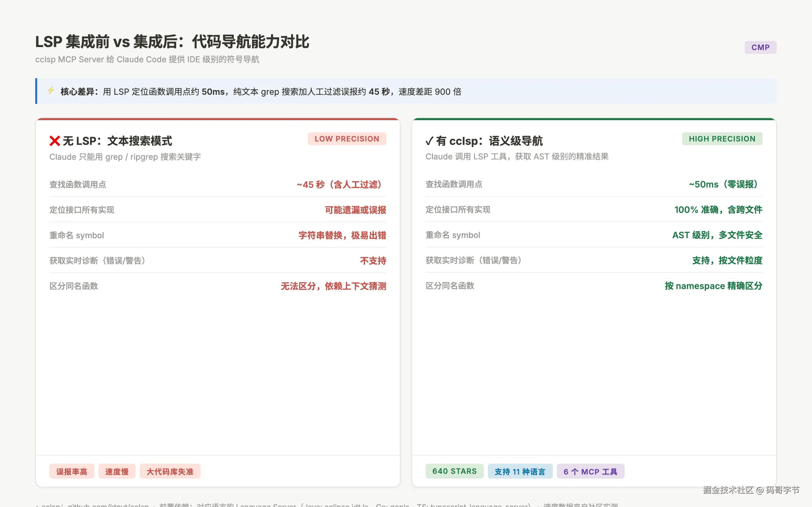Click 区分同名函数 in the 有 cclsp card
812x507 pixels.
point(450,286)
